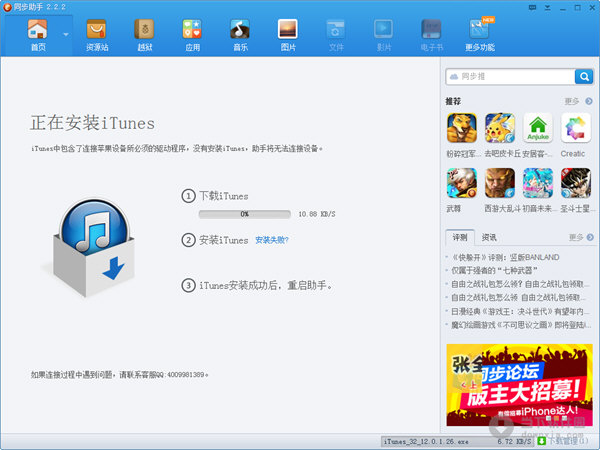The width and height of the screenshot is (600, 450).
Task: Click the 10.88 KB/S download speed text
Action: tap(317, 214)
